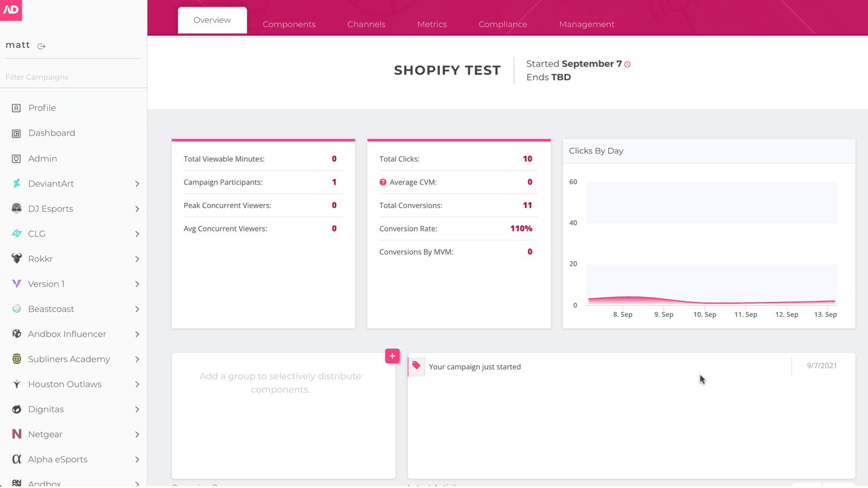The image size is (868, 488).
Task: Click the Houston Outlaws icon
Action: click(16, 384)
